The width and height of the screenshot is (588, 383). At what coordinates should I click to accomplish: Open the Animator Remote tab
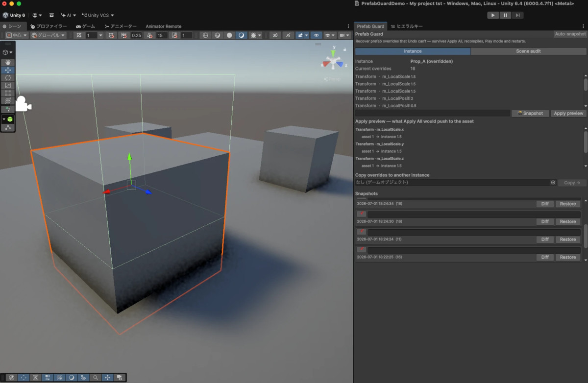point(163,26)
